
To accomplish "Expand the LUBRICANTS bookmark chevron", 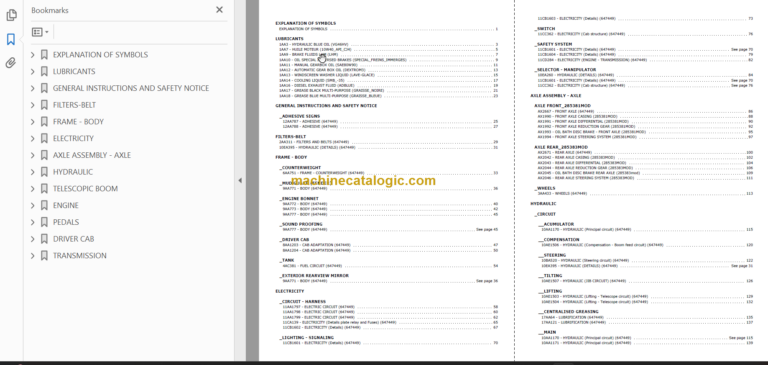I will (x=33, y=72).
